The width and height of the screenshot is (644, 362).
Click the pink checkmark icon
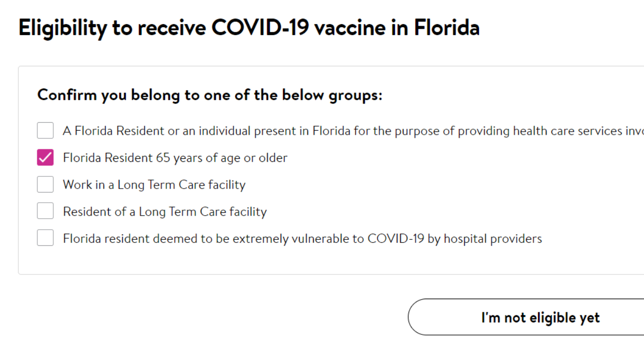point(45,157)
